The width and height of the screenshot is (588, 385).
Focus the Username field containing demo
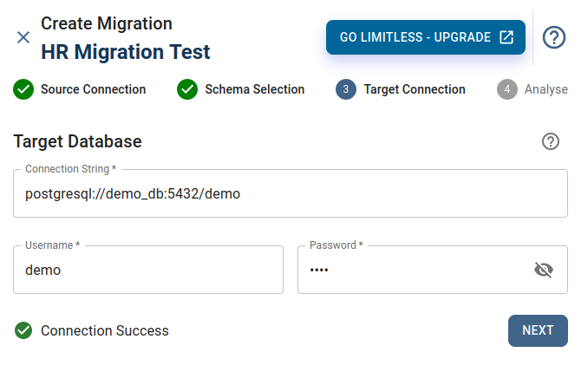148,270
